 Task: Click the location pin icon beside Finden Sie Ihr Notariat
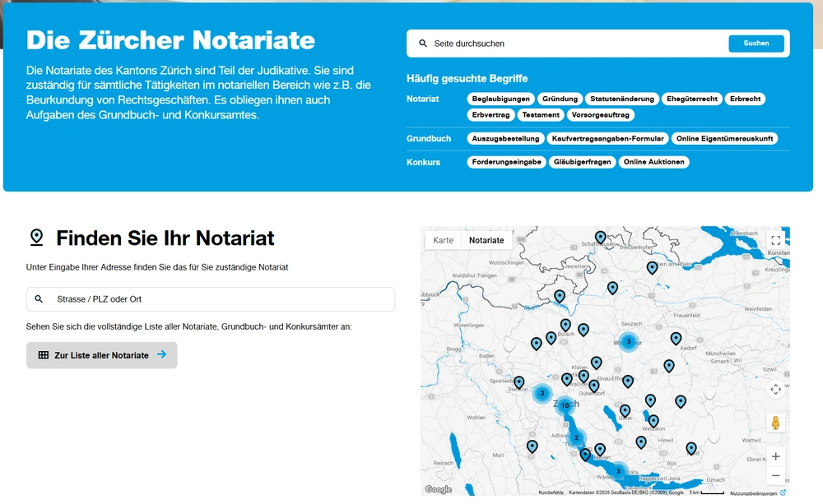coord(36,237)
